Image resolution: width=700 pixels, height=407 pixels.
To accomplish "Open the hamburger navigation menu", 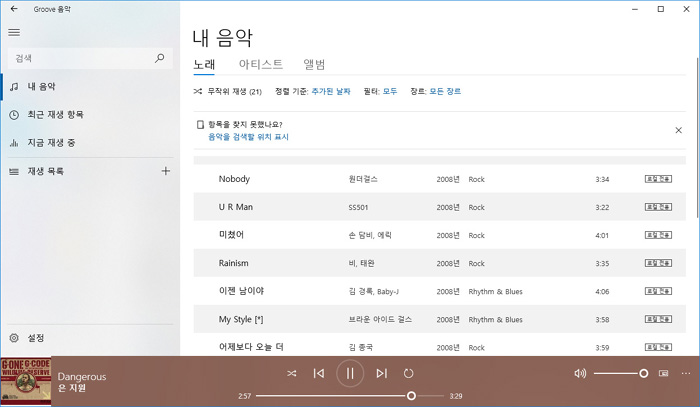I will pos(14,32).
